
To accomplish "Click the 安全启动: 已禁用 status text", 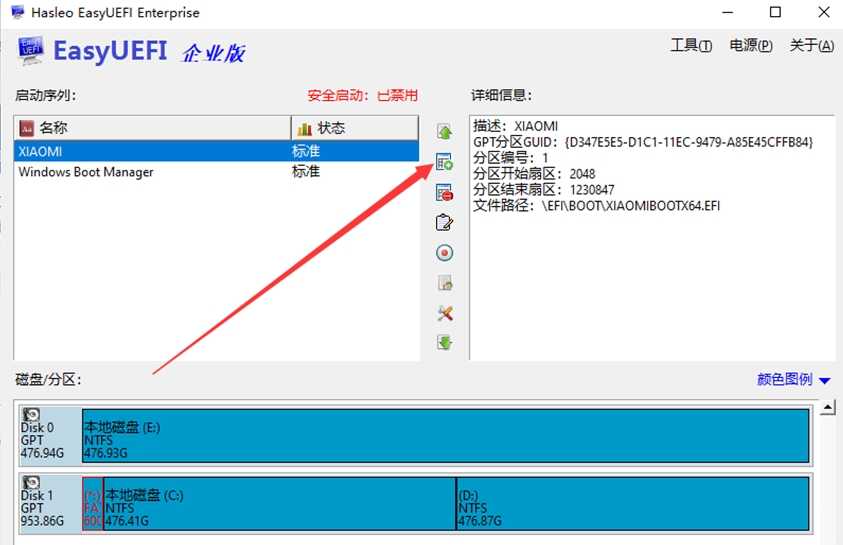I will point(362,96).
